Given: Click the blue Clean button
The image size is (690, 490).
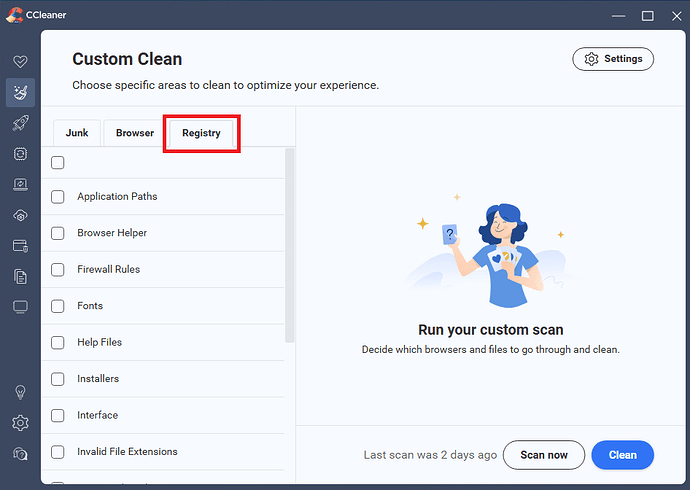Looking at the screenshot, I should (x=622, y=455).
